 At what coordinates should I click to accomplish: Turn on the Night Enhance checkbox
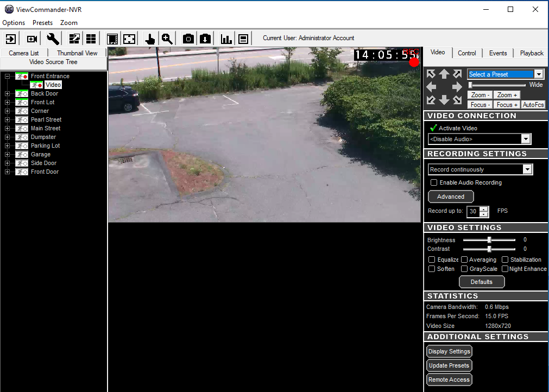pos(505,269)
